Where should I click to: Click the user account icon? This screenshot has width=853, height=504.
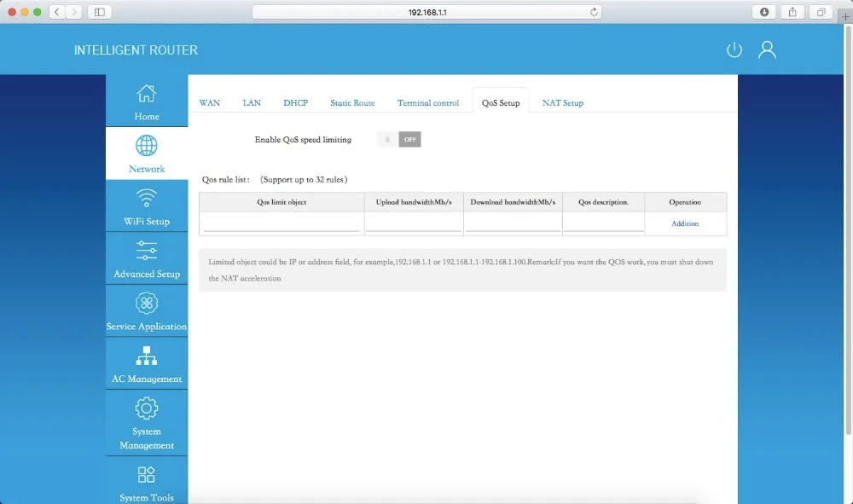tap(767, 49)
